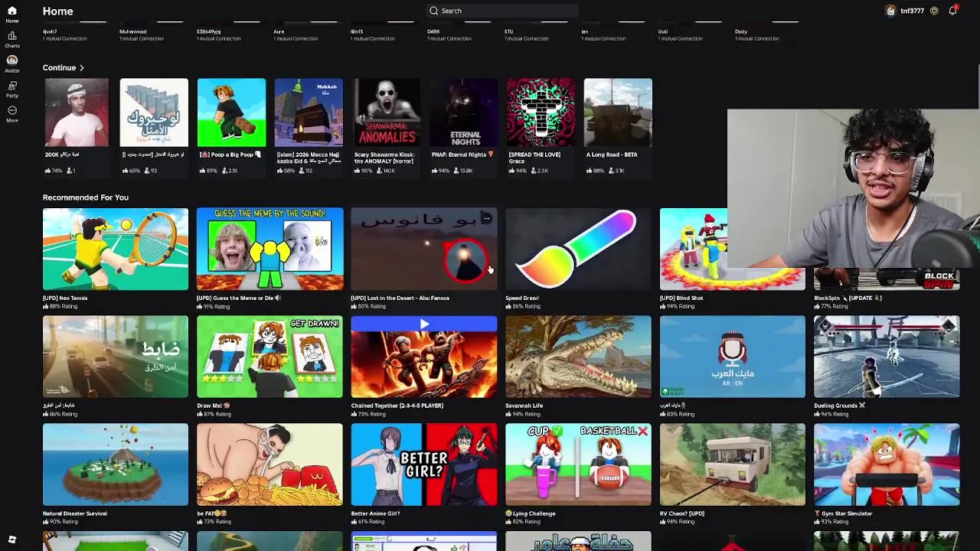980x551 pixels.
Task: Open the Arabic microphone game thumbnail
Action: coord(733,357)
